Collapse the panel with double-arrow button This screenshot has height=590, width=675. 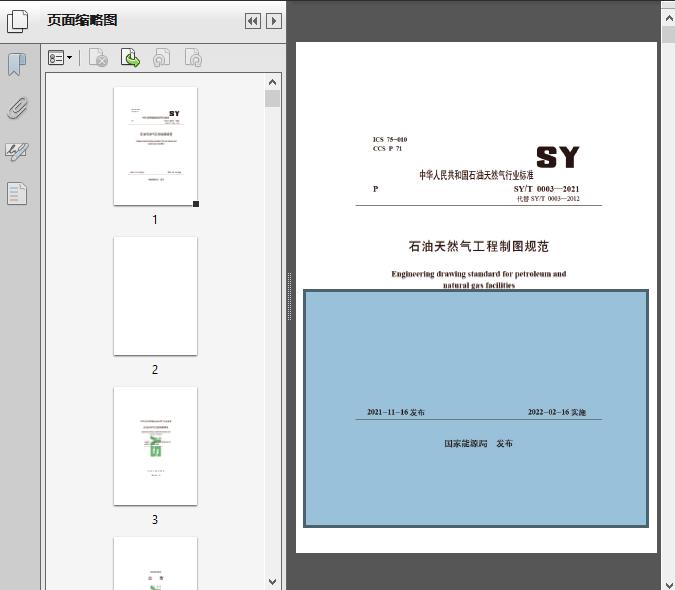tap(253, 21)
